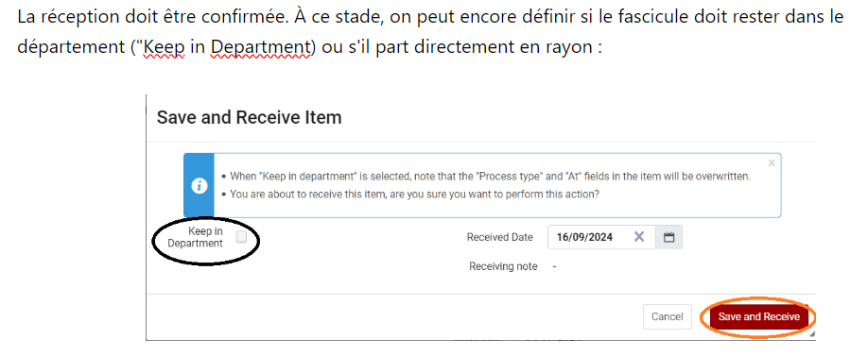Click the Receiving note label
Screen dimensions: 868x356
[x=503, y=266]
